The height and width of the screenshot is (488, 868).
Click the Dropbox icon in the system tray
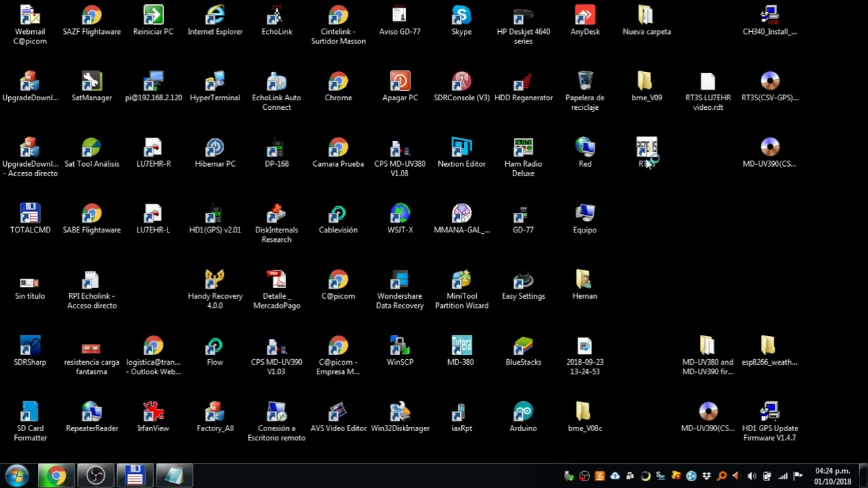pos(707,476)
